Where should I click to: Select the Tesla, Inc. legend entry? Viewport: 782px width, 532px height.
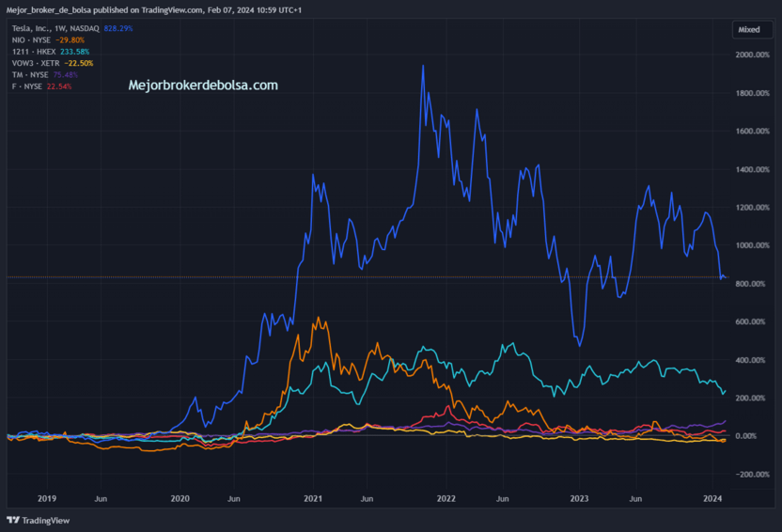55,28
